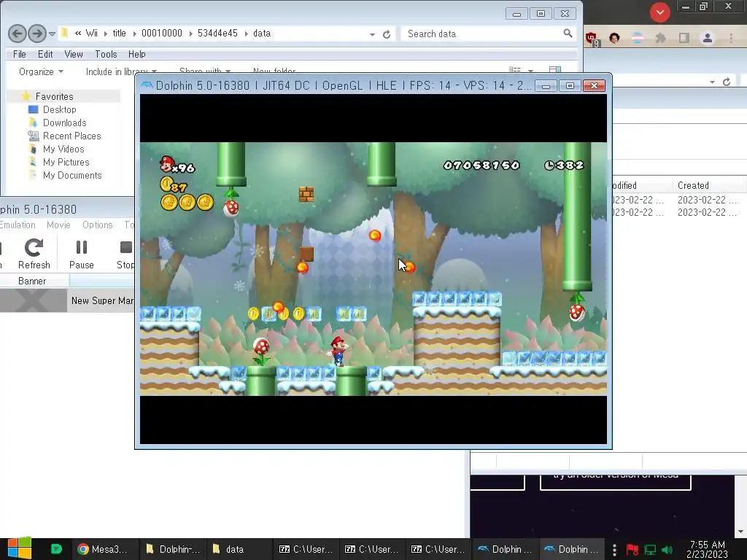This screenshot has width=747, height=560.
Task: Open Recent Places in Favorites
Action: (x=71, y=136)
